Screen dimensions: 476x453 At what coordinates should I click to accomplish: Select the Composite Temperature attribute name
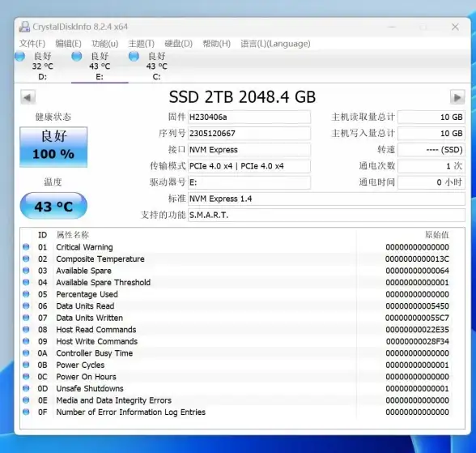[x=100, y=259]
